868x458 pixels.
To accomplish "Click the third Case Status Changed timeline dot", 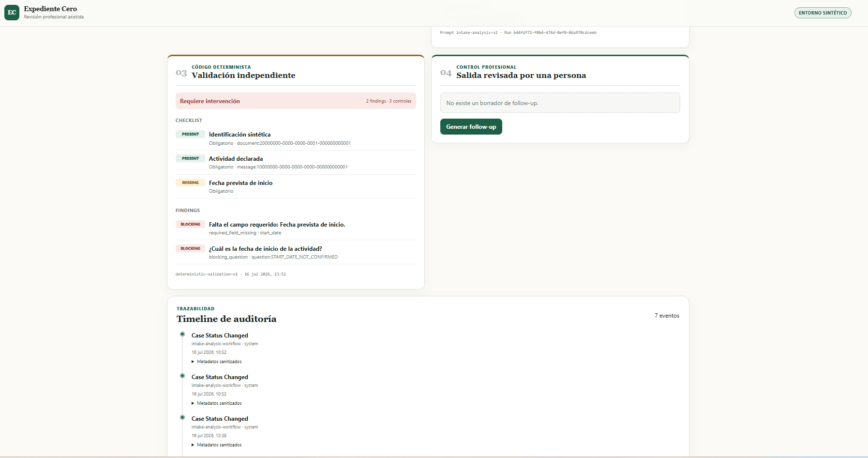I will point(182,417).
